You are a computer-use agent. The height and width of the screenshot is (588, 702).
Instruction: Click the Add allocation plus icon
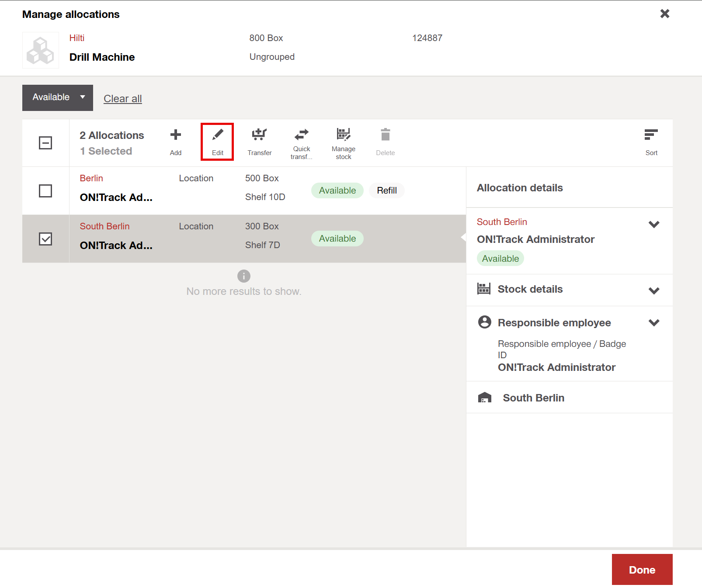175,135
